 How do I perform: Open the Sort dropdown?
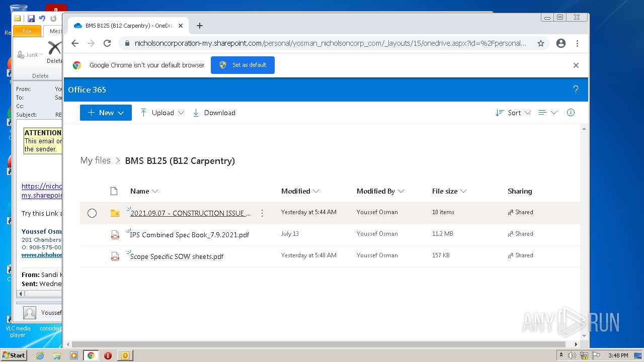pos(513,113)
